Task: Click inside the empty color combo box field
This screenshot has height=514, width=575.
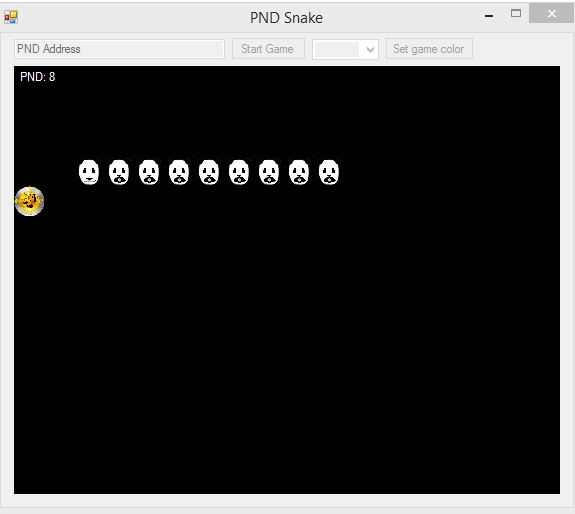Action: [337, 49]
